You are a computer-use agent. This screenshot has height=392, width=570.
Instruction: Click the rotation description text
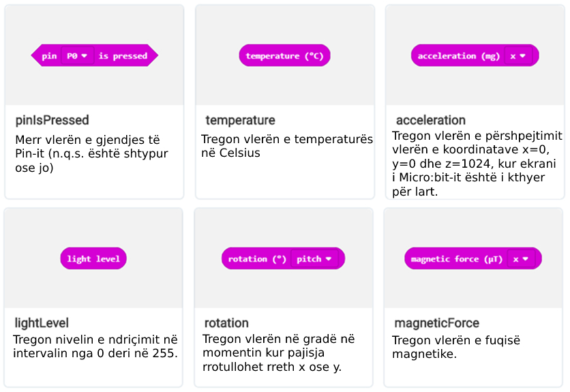(x=279, y=353)
